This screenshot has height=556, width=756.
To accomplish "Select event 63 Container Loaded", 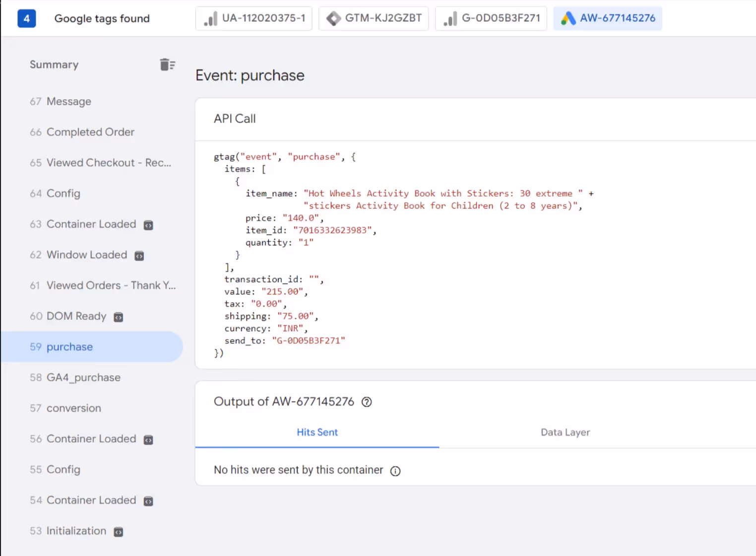I will point(92,224).
